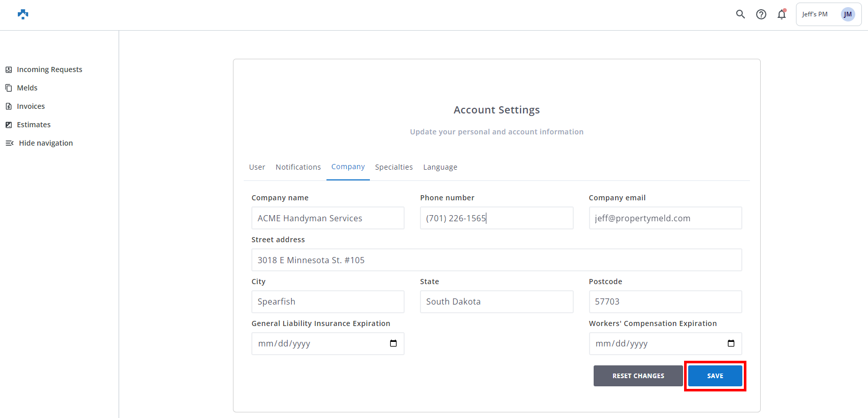
Task: Switch to the Specialties tab
Action: 393,167
